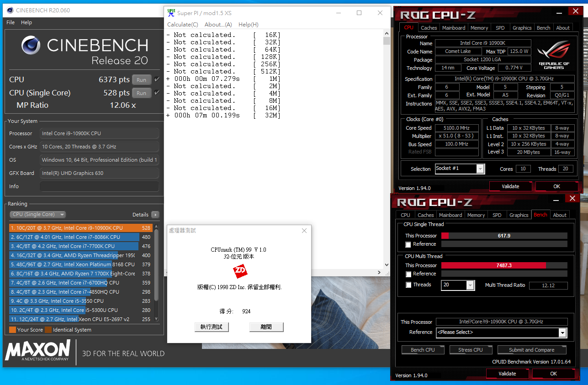Click the Details arrow button in Ranking
The width and height of the screenshot is (588, 385).
pos(155,215)
